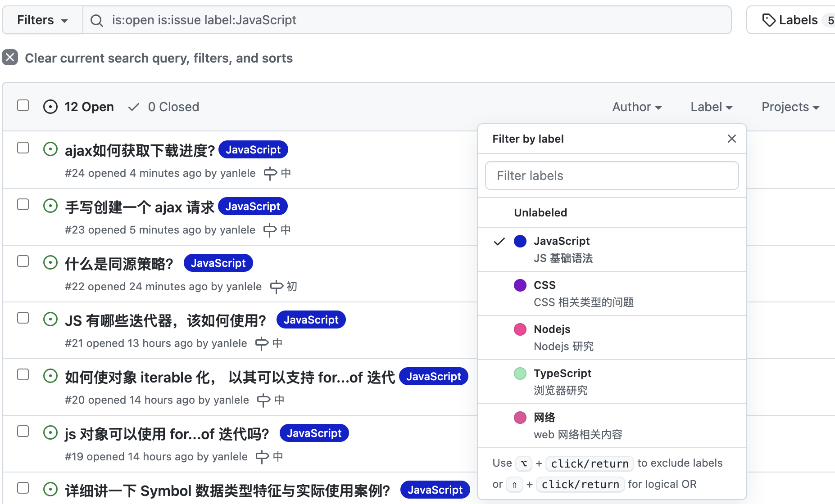Screen dimensions: 835x504
Task: Click open status icon of Symbol issue
Action: point(50,489)
